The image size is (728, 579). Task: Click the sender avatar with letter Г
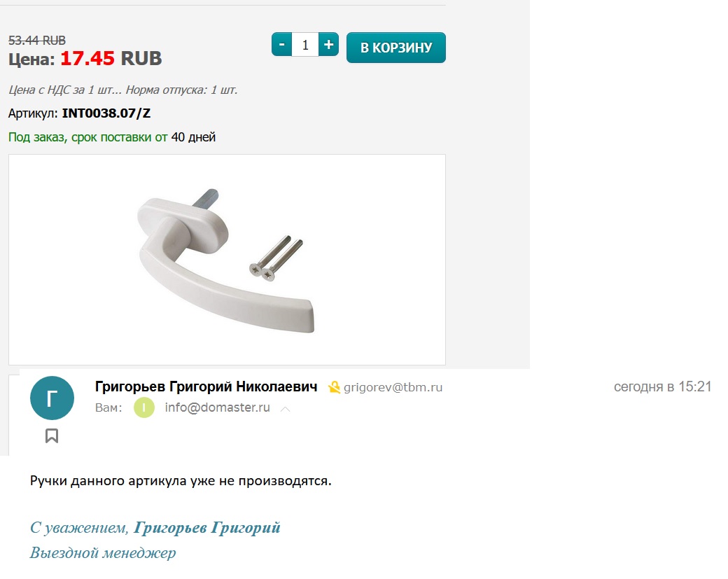[x=52, y=398]
